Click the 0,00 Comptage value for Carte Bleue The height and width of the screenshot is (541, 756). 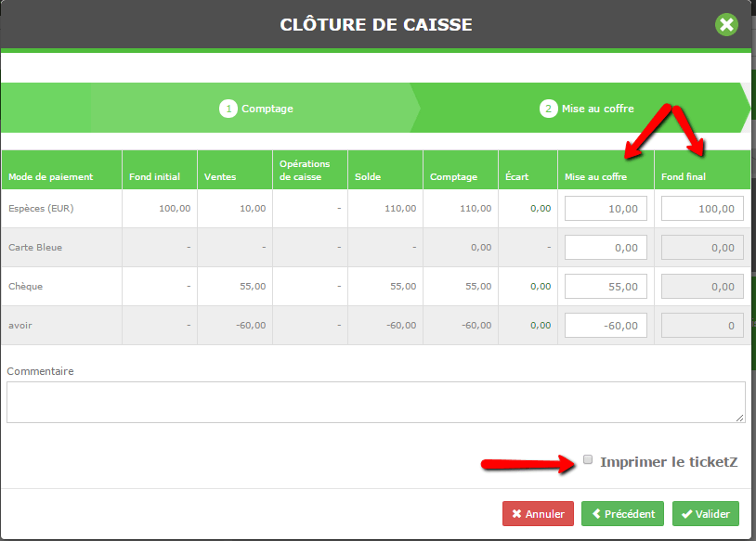(x=481, y=248)
